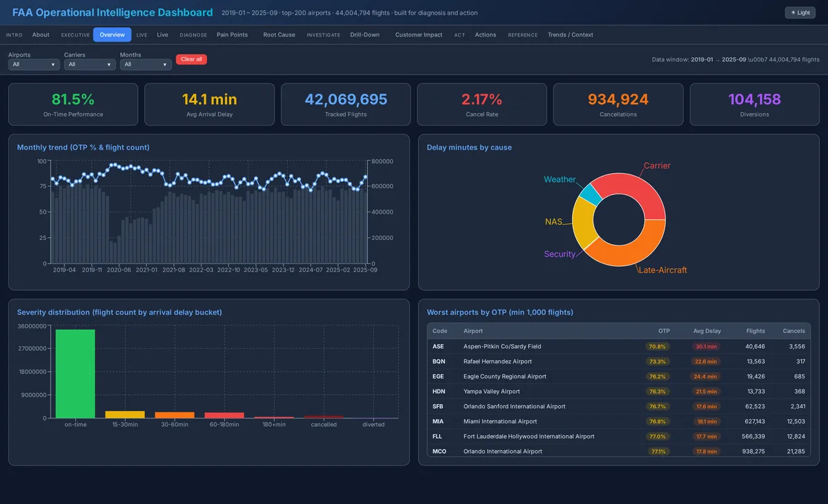This screenshot has height=504, width=828.
Task: Open the Live tab
Action: (x=162, y=34)
